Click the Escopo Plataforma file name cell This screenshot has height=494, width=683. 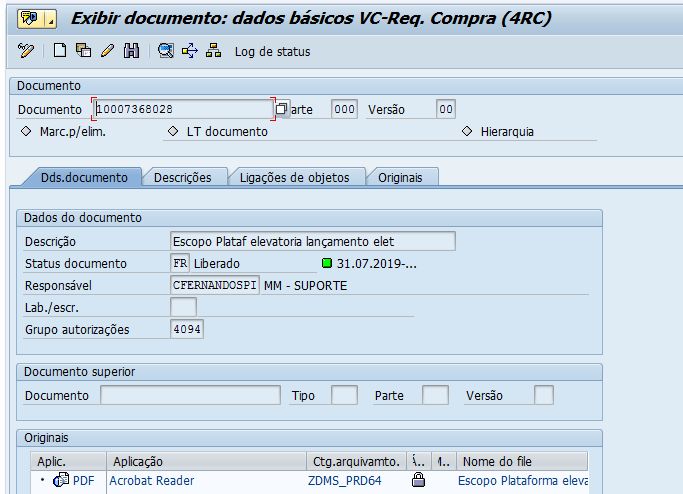(x=523, y=480)
